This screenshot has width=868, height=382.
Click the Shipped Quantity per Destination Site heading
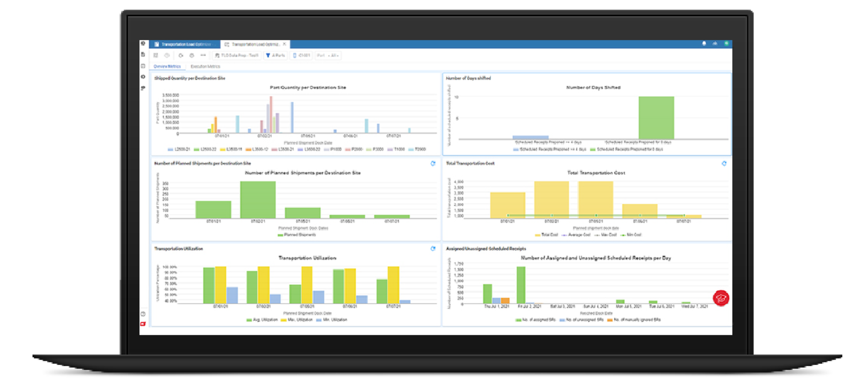(x=190, y=78)
